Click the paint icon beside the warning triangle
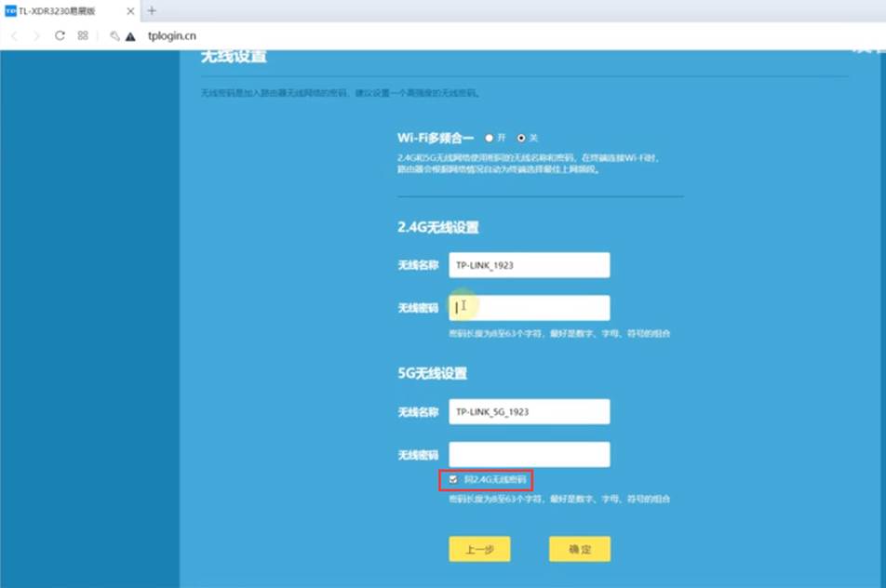Screen dimensions: 886x588 point(114,36)
